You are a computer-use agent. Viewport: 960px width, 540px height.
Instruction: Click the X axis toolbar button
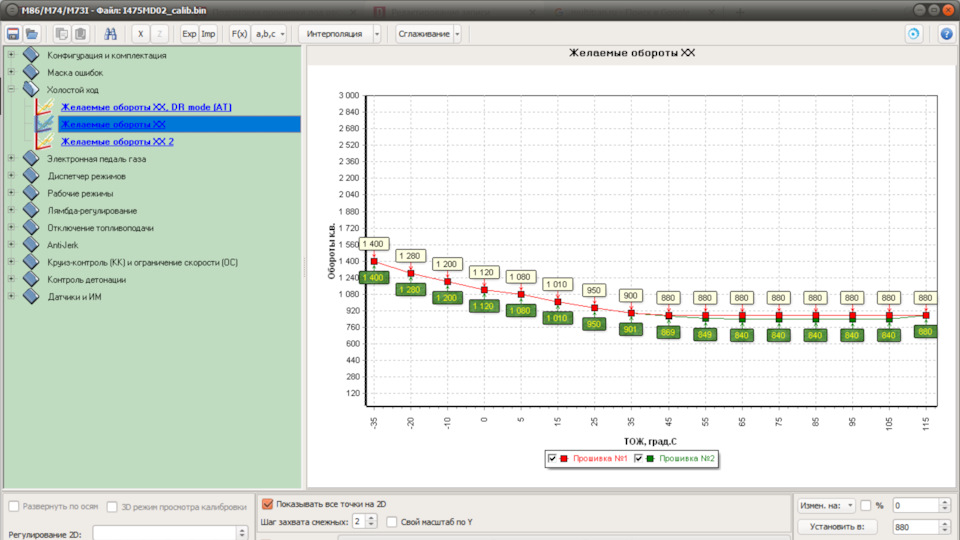coord(140,34)
